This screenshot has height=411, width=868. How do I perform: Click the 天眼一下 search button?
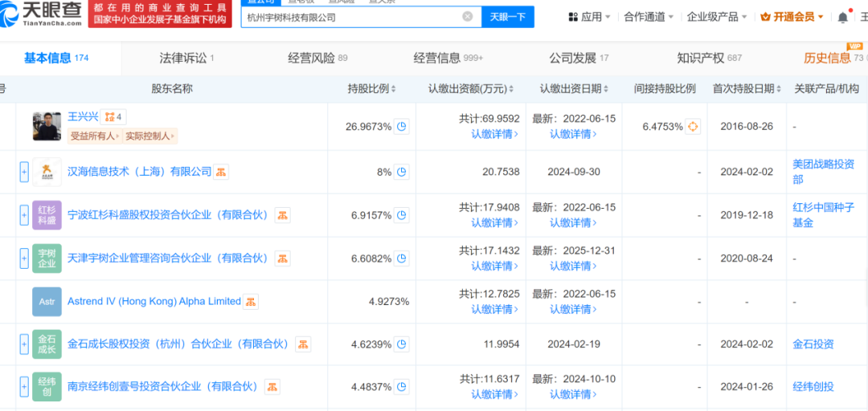[x=508, y=17]
